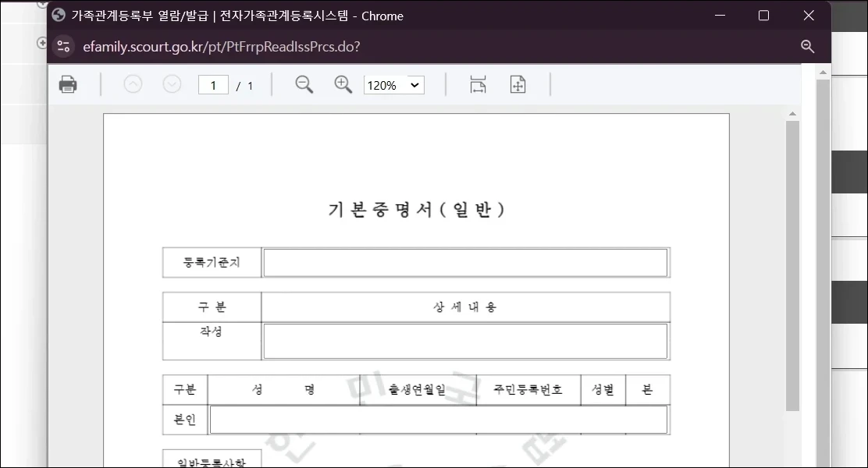Image resolution: width=868 pixels, height=468 pixels.
Task: Advance to the next page
Action: coord(172,83)
